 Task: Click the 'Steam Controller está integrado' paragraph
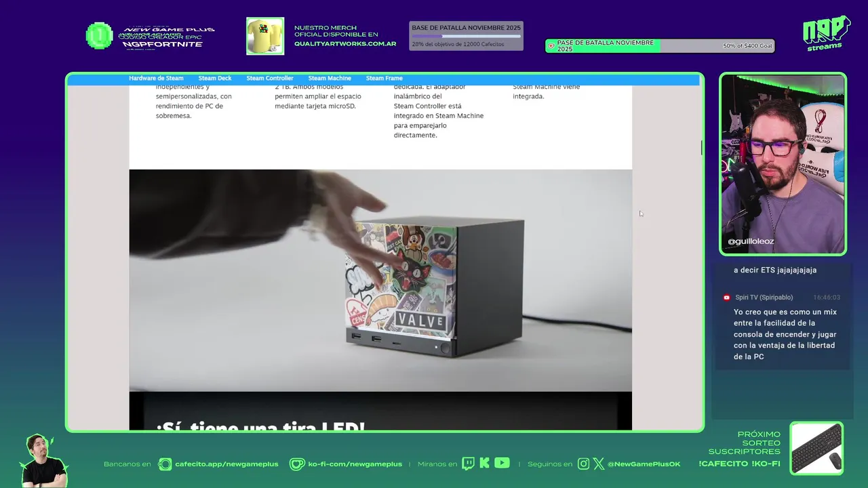point(438,110)
